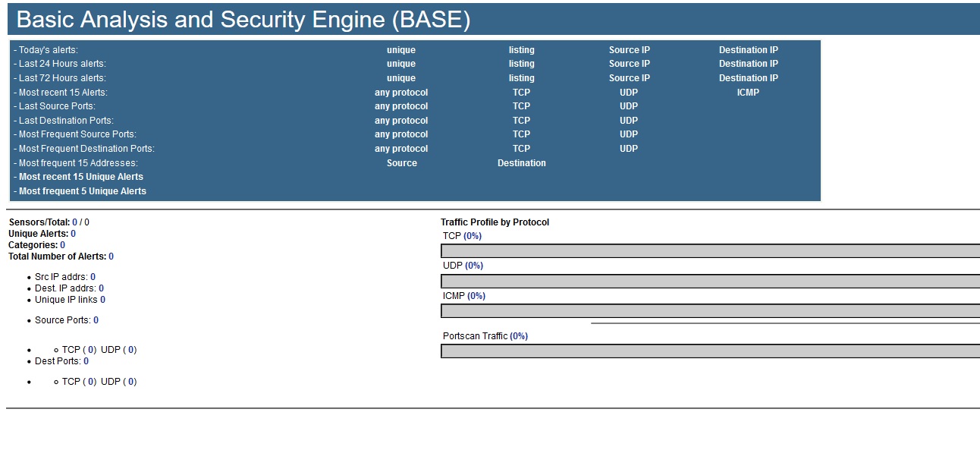The width and height of the screenshot is (980, 469).
Task: Open Total Number of Alerts count
Action: pos(111,257)
